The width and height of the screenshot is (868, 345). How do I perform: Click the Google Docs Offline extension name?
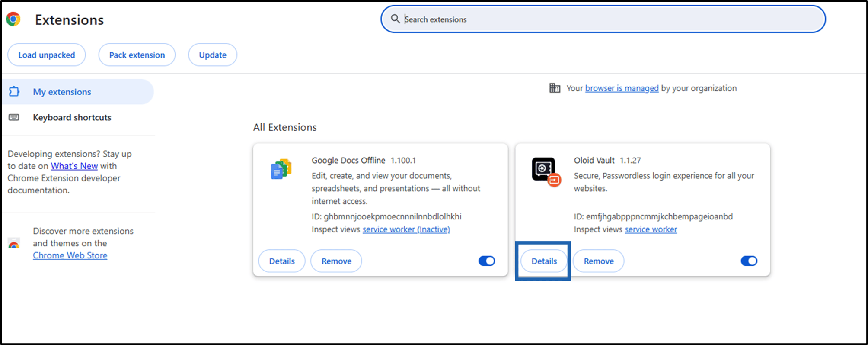coord(348,160)
